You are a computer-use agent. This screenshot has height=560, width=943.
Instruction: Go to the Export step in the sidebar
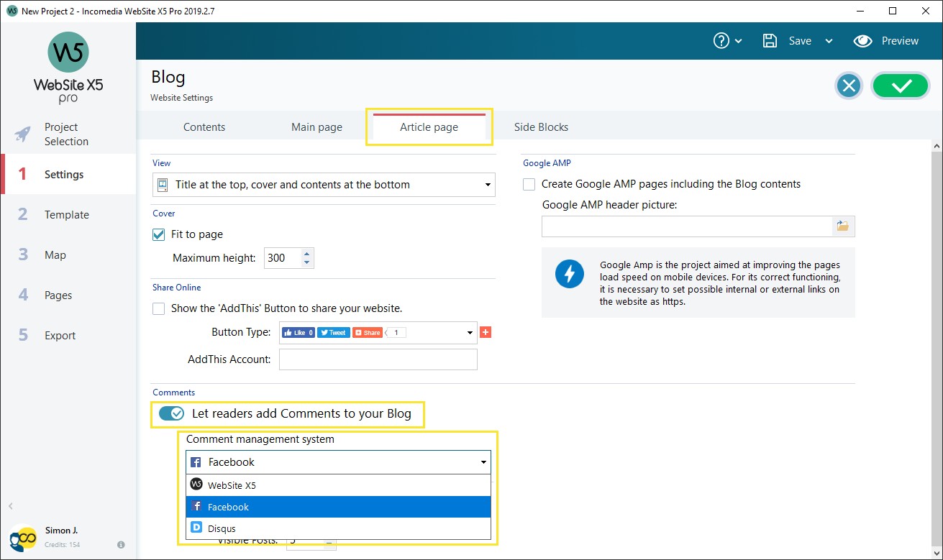coord(60,335)
